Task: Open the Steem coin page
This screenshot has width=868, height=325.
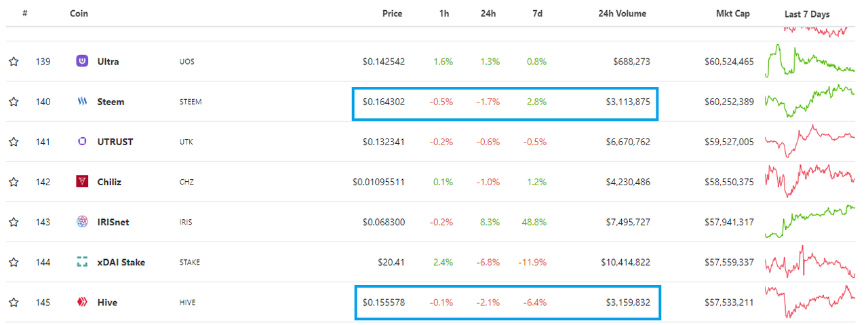Action: coord(111,102)
